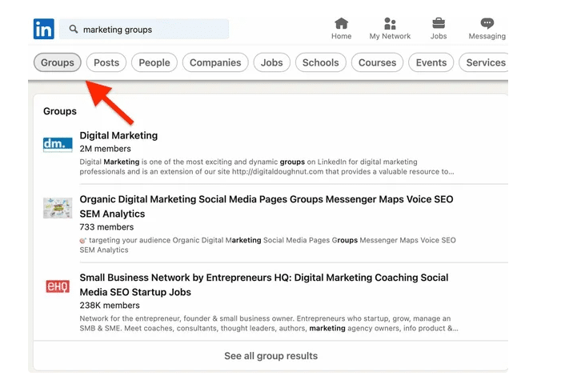Click the 238K members text
This screenshot has height=392, width=565.
[x=110, y=305]
